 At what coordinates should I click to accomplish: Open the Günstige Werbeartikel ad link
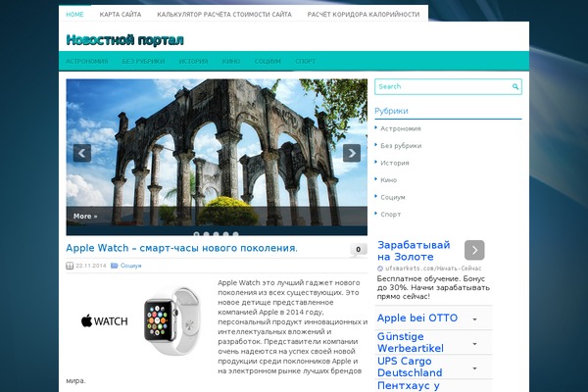click(x=411, y=342)
